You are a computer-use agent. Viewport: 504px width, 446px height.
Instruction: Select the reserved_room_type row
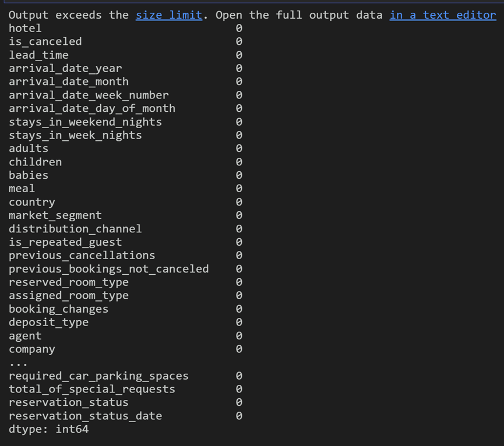pos(125,282)
